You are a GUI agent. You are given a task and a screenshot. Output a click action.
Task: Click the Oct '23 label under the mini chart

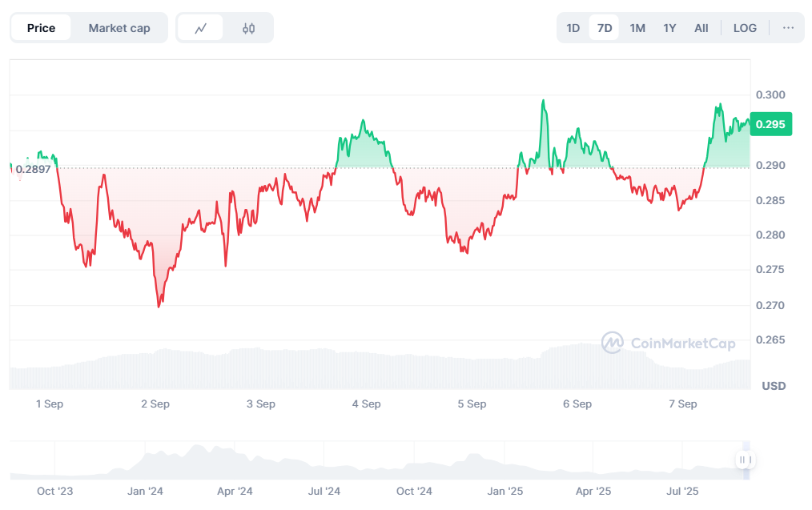pos(54,492)
